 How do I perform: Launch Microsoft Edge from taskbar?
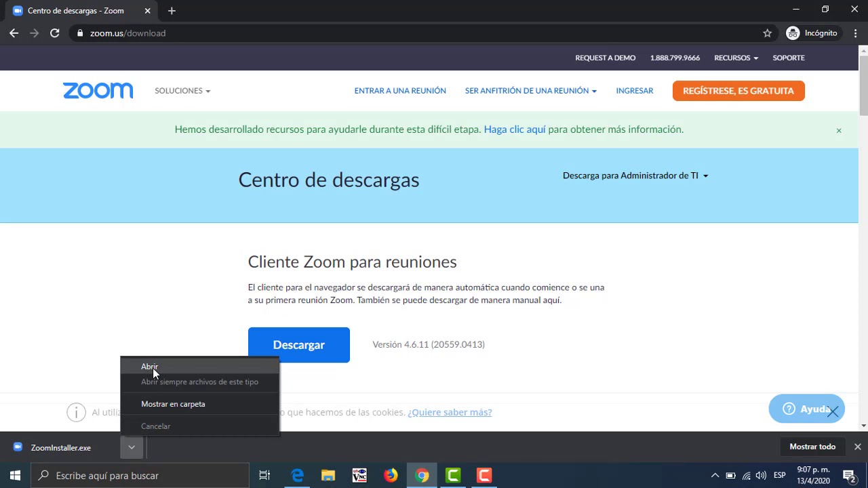point(297,475)
